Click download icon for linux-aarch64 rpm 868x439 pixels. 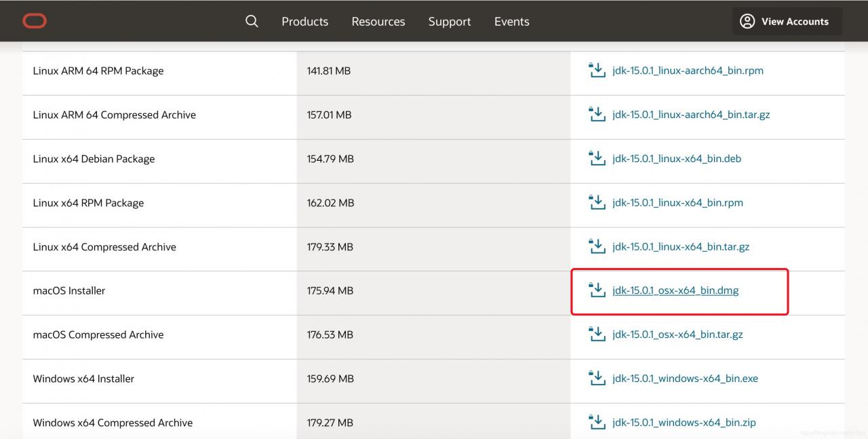tap(597, 71)
